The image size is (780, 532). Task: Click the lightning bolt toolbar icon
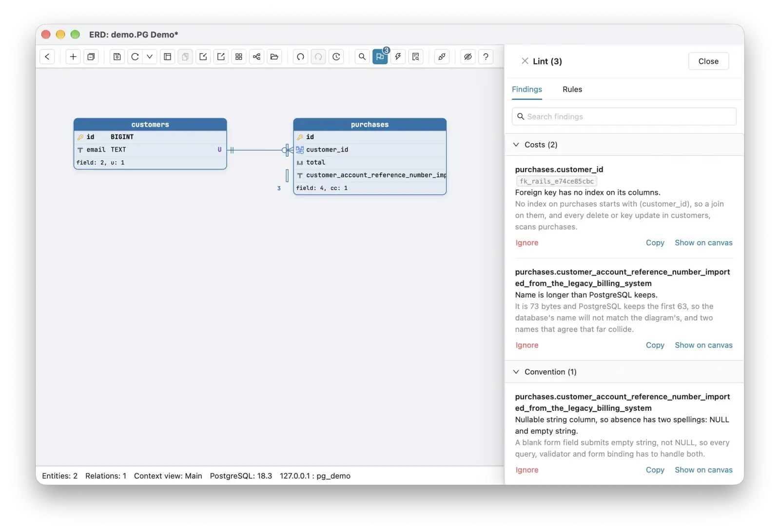tap(398, 57)
